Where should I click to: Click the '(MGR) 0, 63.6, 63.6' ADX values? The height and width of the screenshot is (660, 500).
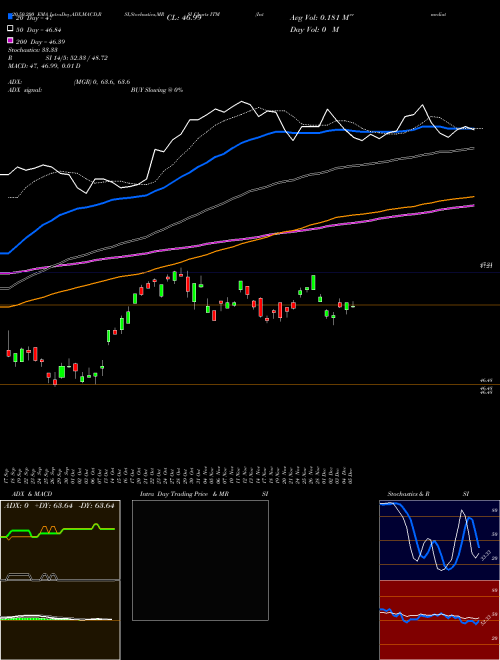102,82
